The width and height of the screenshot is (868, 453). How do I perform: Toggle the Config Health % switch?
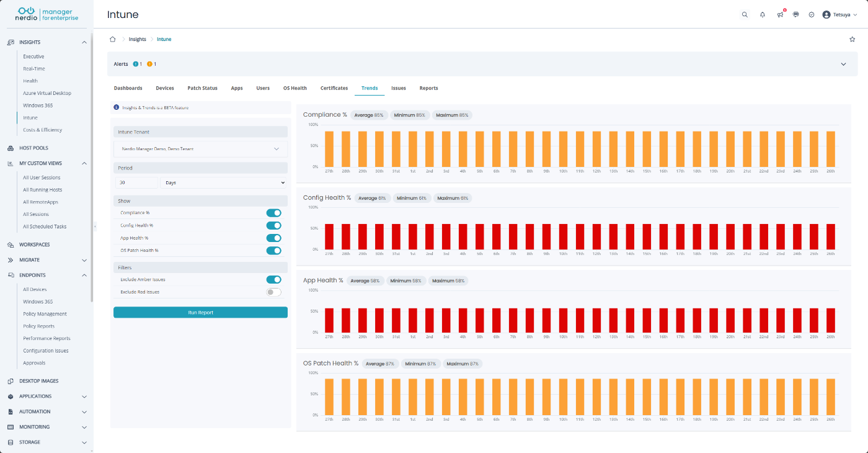pyautogui.click(x=273, y=225)
